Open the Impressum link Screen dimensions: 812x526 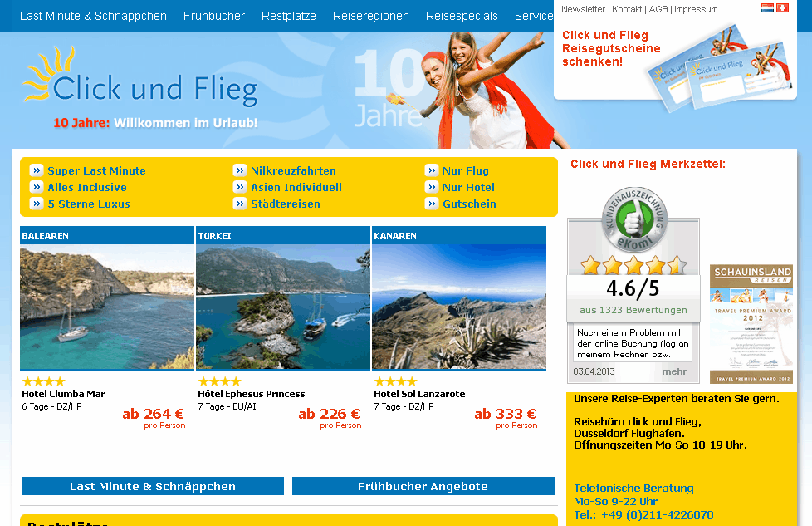click(696, 9)
